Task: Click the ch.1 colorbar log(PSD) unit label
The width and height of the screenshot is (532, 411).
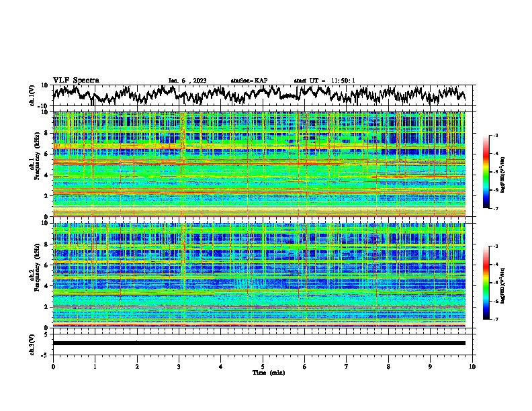Action: (x=503, y=175)
